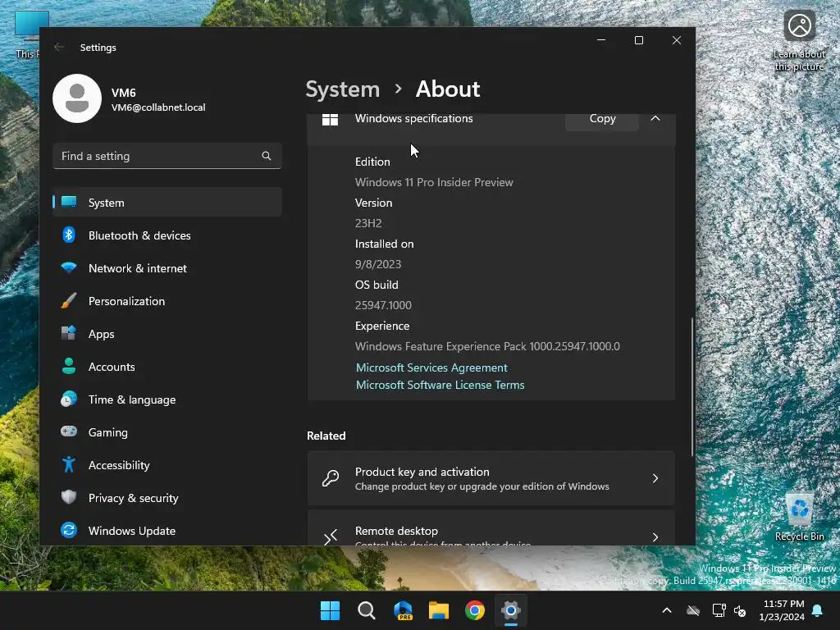Screen dimensions: 840x630
Task: Click the search magnifier icon in Find a setting
Action: [x=267, y=156]
